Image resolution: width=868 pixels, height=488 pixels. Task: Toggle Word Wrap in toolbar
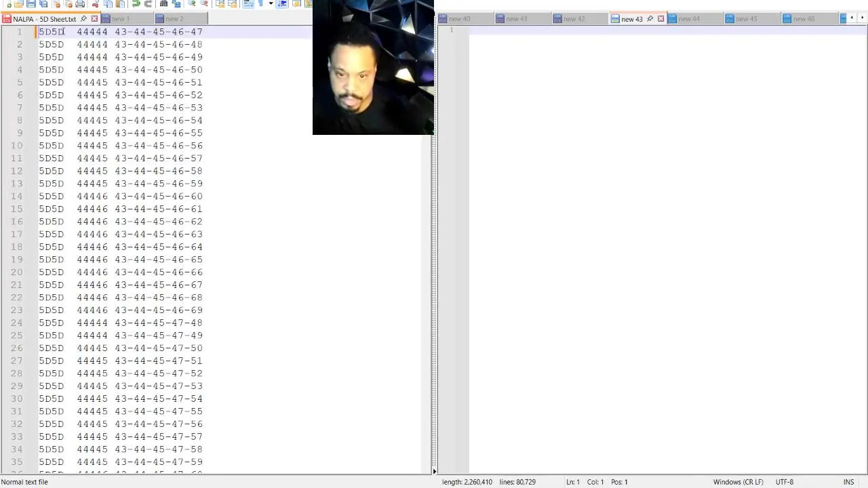pyautogui.click(x=248, y=3)
